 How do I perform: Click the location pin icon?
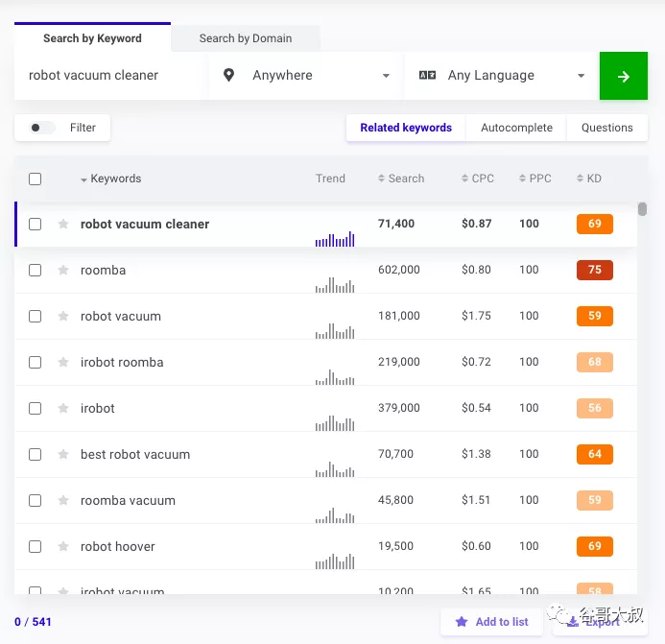click(228, 75)
